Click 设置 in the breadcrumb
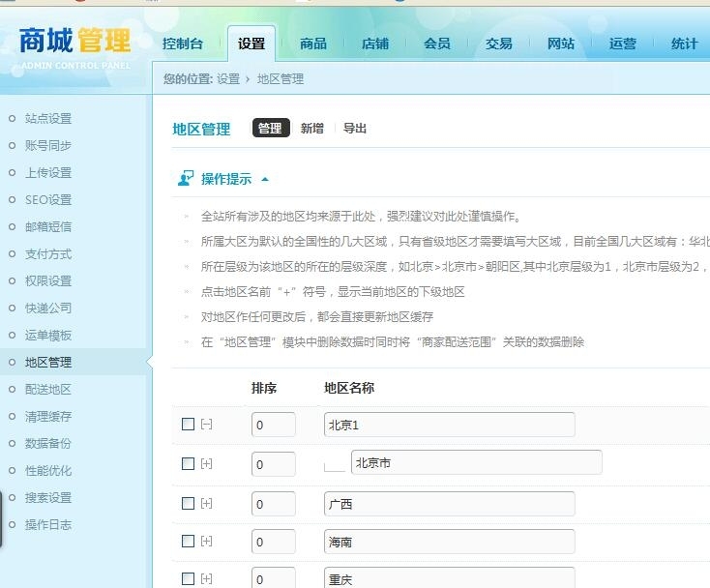710x588 pixels. coord(227,79)
